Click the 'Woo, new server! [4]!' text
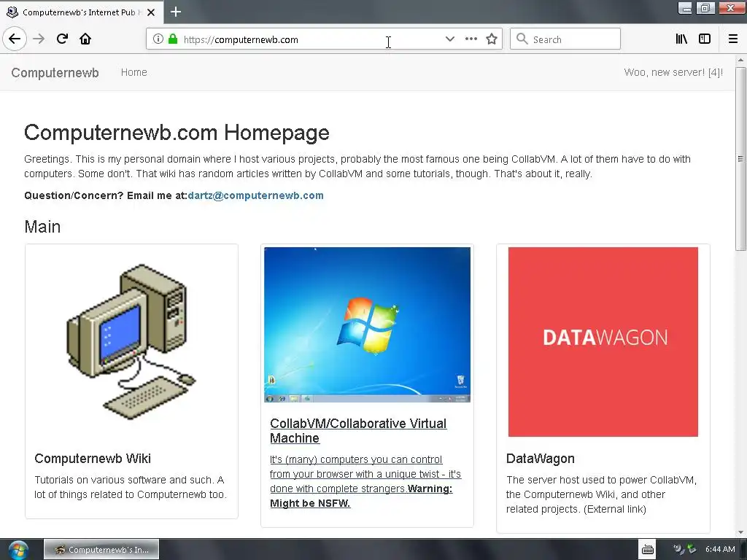Screen dimensions: 747x560 [673, 72]
